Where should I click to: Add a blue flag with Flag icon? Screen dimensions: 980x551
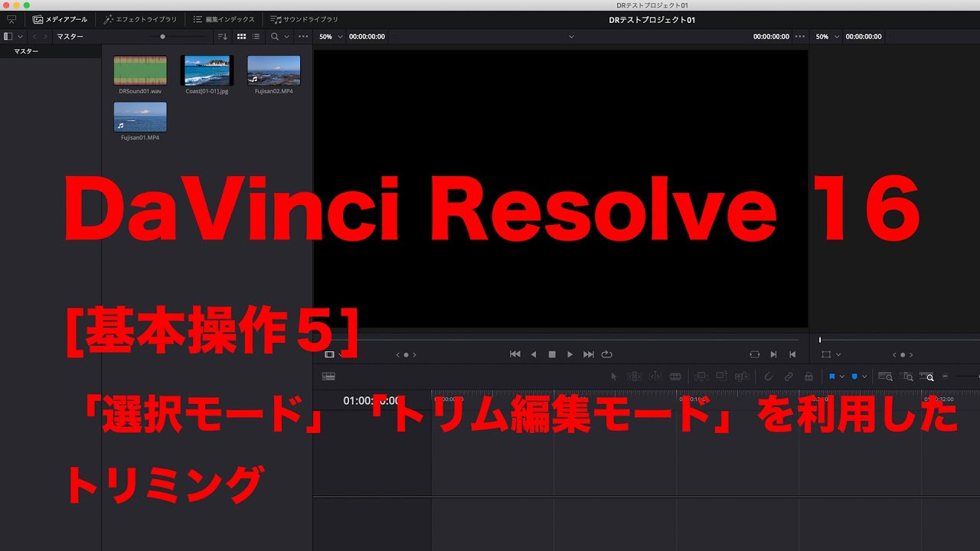pyautogui.click(x=832, y=377)
